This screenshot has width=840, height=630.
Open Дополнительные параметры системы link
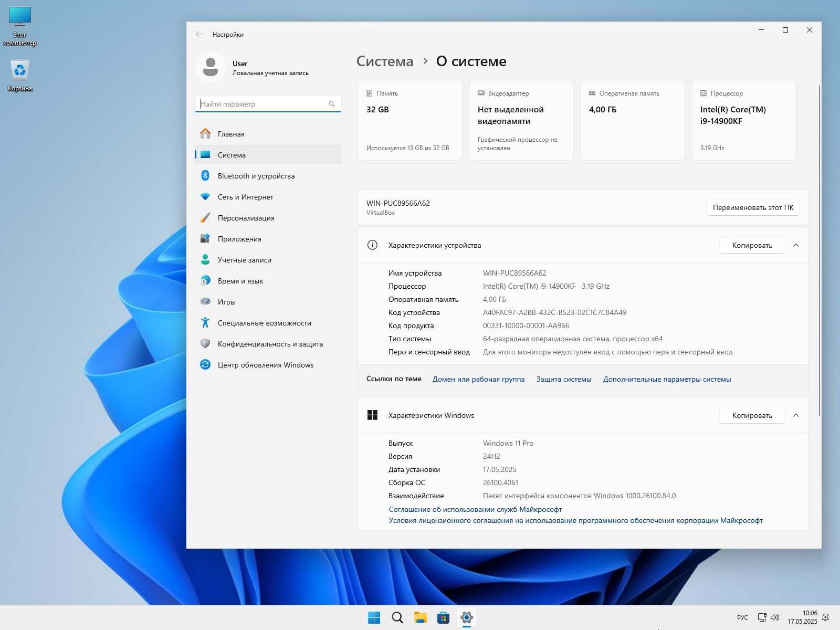coord(667,379)
